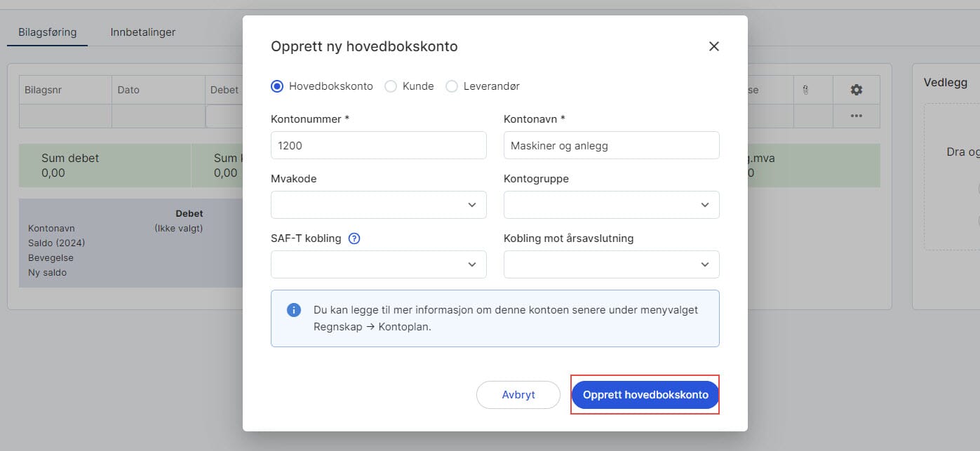Switch to the Innbetalinger tab

[x=142, y=32]
